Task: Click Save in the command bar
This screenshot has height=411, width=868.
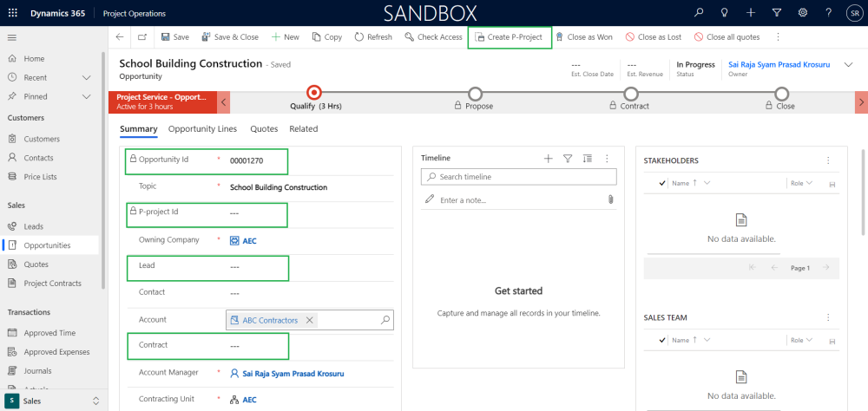Action: pos(175,37)
